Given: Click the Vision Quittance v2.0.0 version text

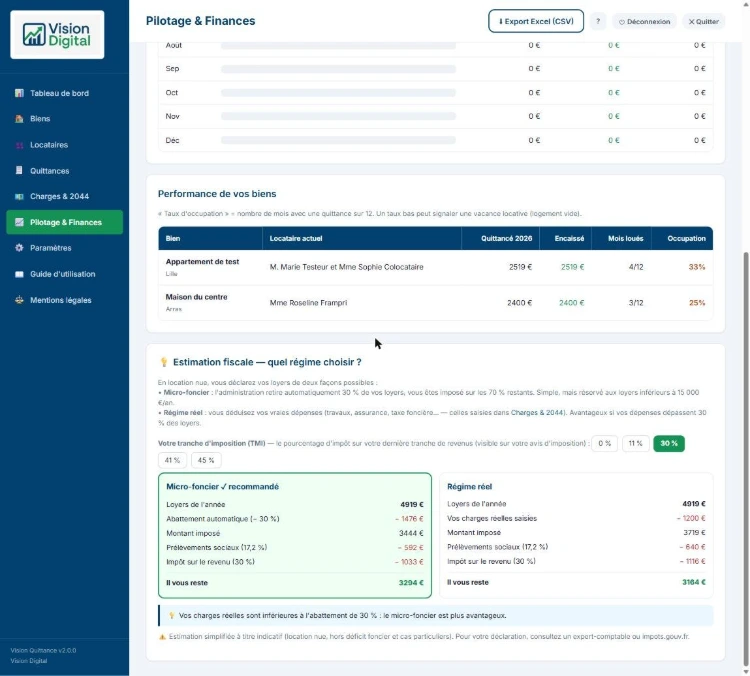Looking at the screenshot, I should [44, 651].
